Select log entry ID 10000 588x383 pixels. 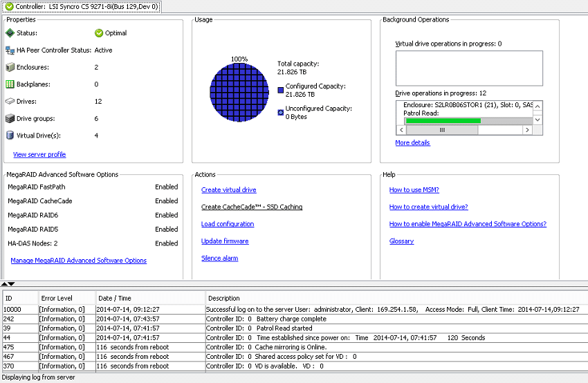(x=295, y=310)
